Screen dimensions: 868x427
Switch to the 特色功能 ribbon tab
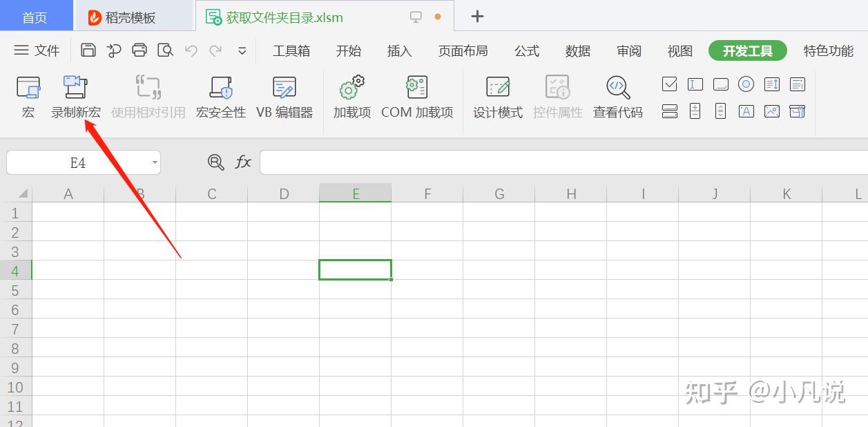pos(829,50)
